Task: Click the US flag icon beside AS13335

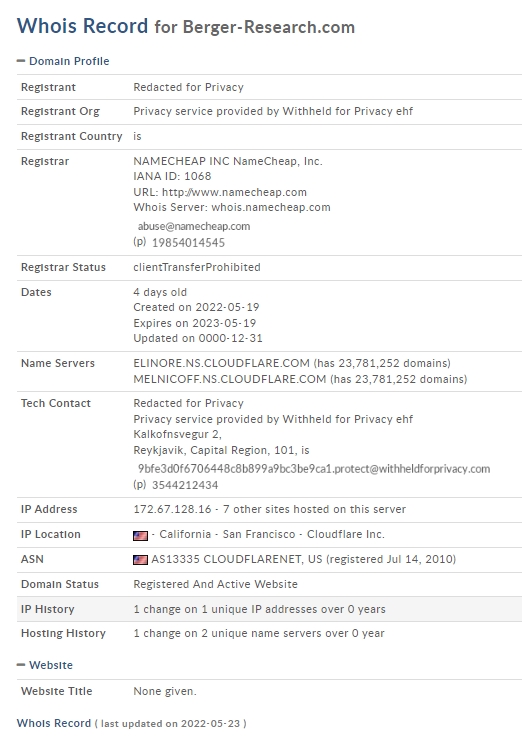Action: pos(140,560)
